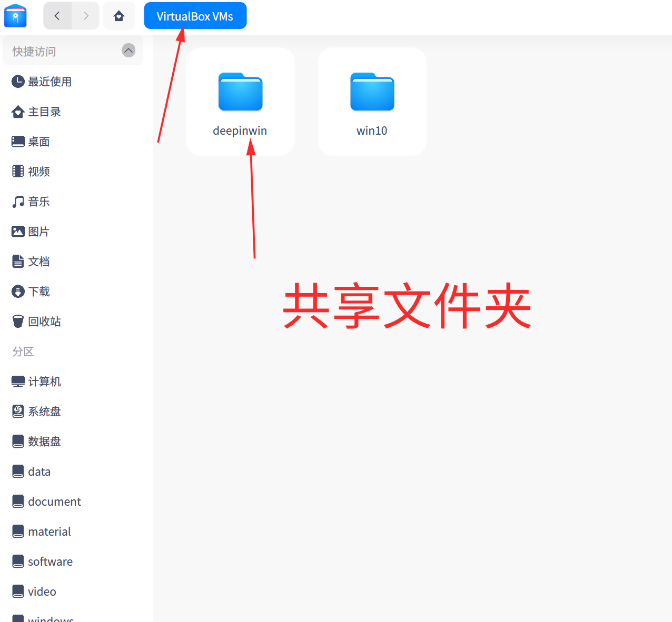
Task: Open 主目录 label in sidebar
Action: [45, 112]
